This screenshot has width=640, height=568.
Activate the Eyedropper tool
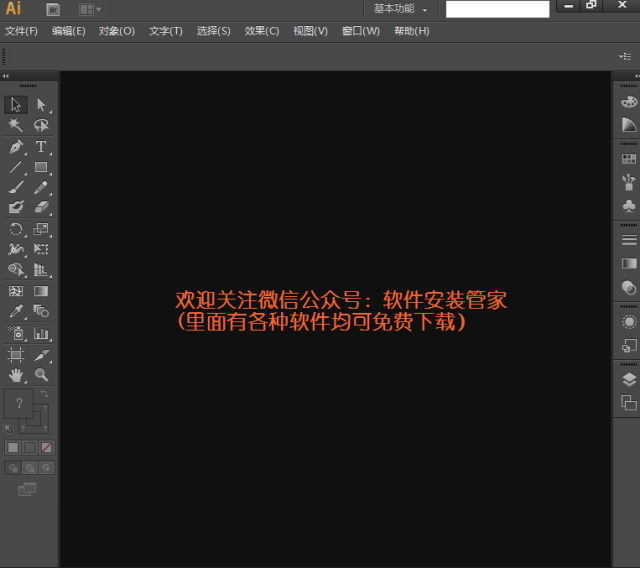click(x=15, y=312)
